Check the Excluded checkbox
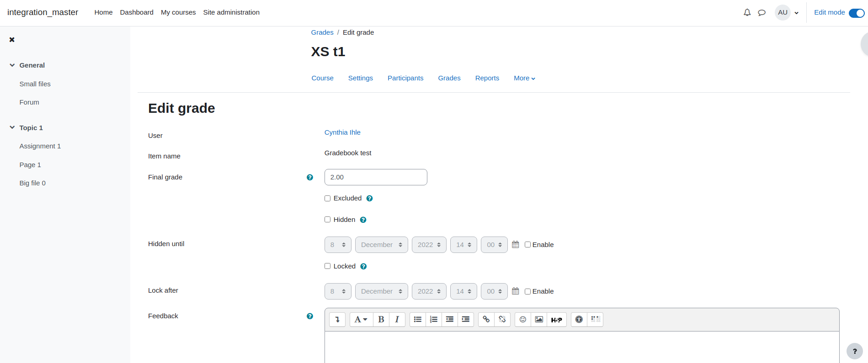This screenshot has width=868, height=363. click(327, 198)
